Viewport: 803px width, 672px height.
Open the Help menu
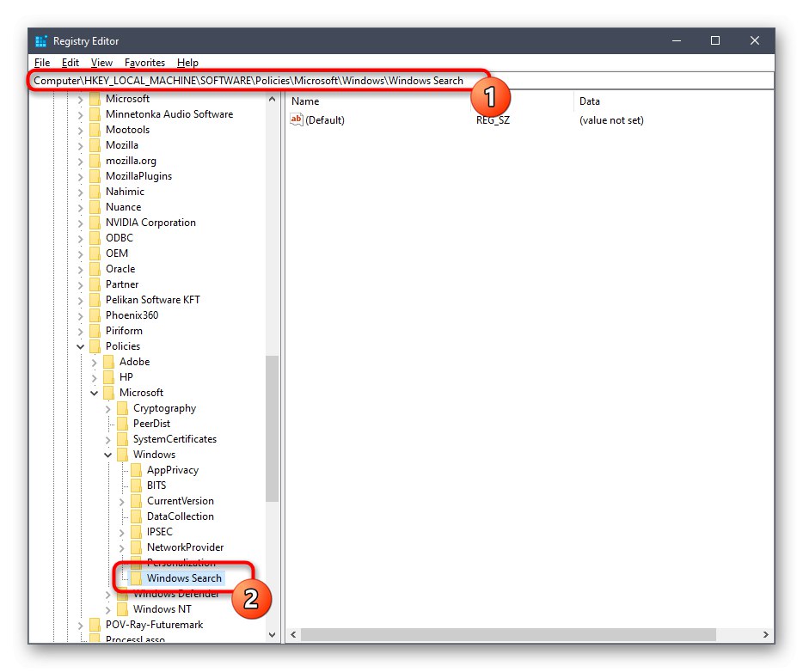click(187, 63)
